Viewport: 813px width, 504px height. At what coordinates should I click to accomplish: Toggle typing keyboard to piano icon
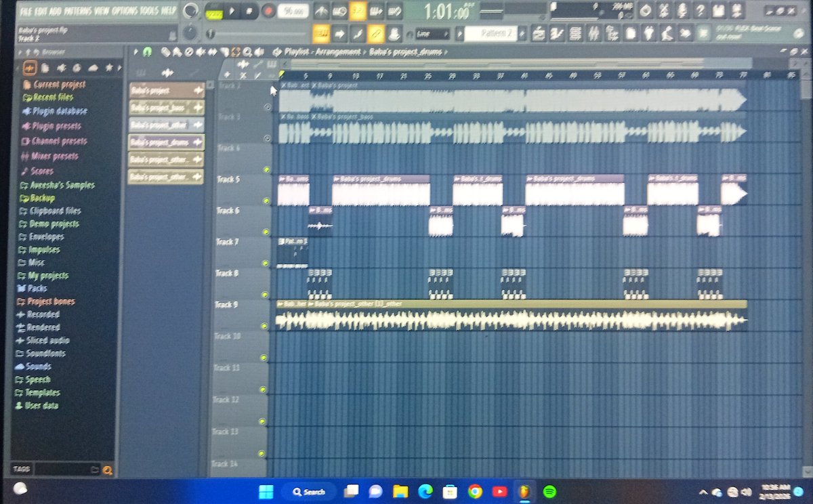(322, 33)
